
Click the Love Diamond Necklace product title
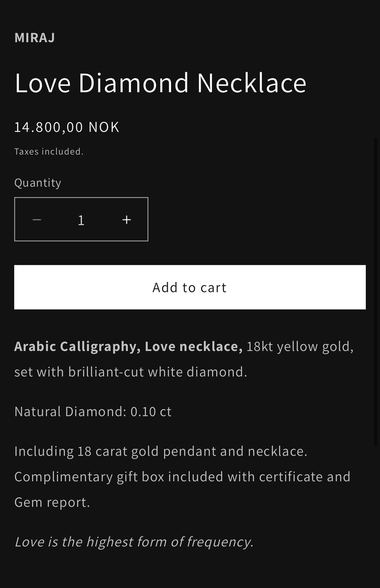[160, 83]
